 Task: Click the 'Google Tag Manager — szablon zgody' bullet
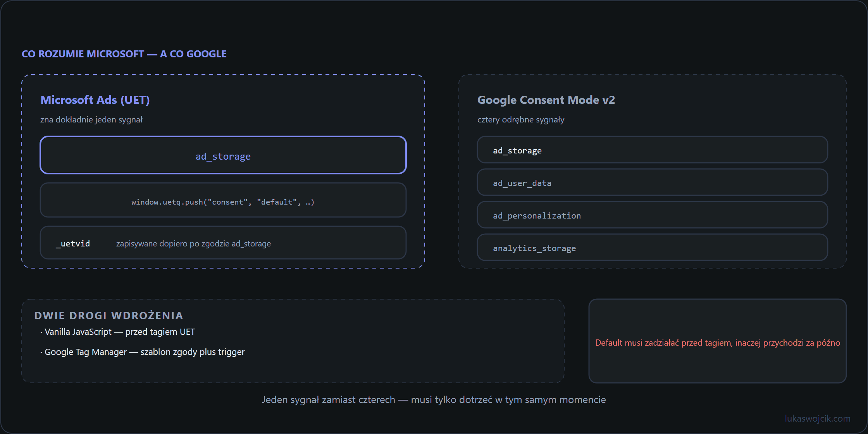click(143, 352)
